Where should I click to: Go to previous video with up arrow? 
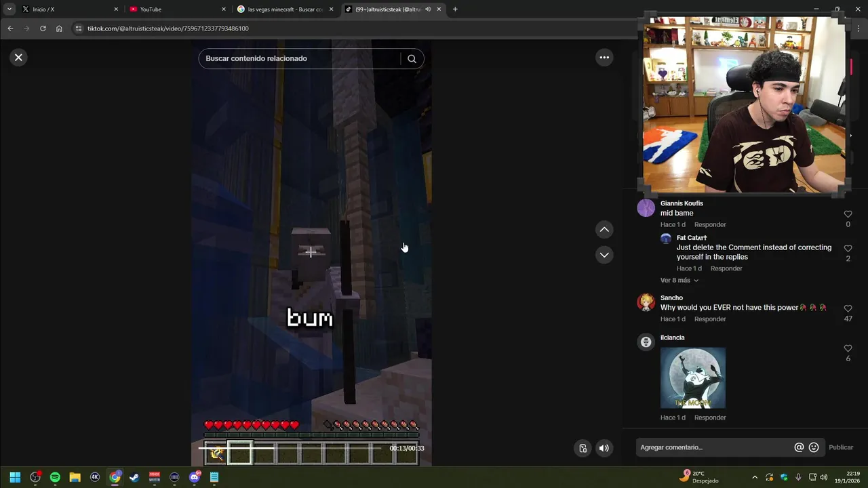(x=604, y=230)
